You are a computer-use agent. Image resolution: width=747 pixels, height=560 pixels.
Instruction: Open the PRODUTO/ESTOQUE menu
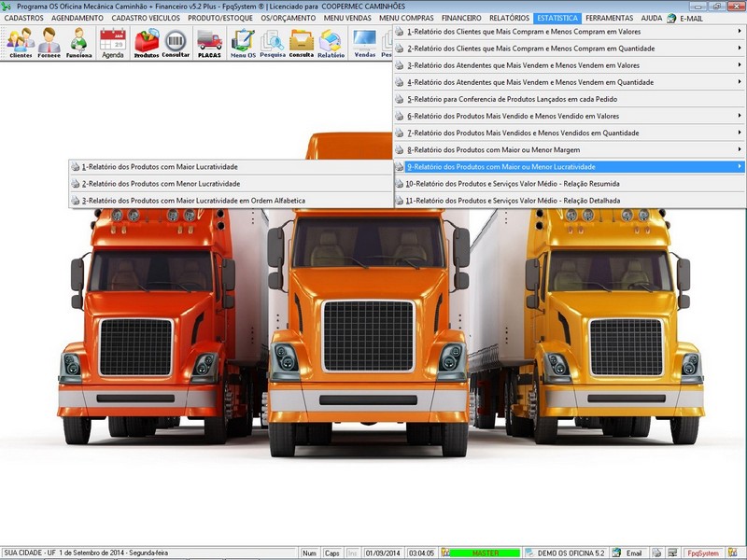tap(220, 18)
